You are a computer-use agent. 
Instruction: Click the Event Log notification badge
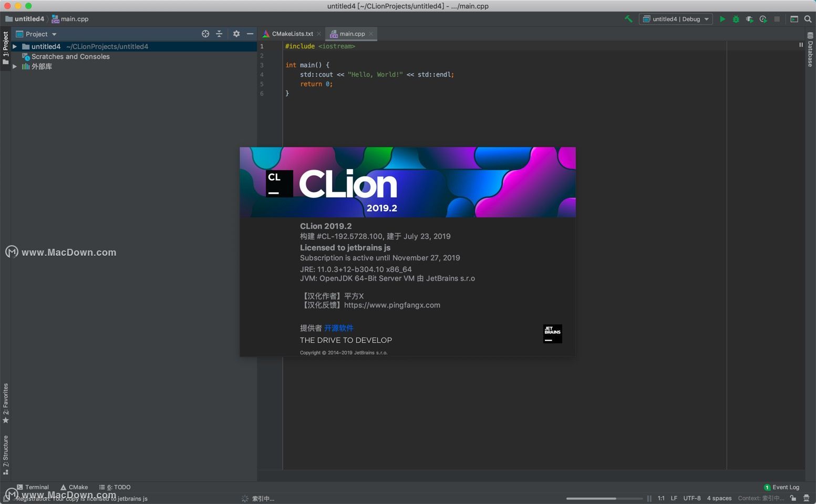(767, 487)
